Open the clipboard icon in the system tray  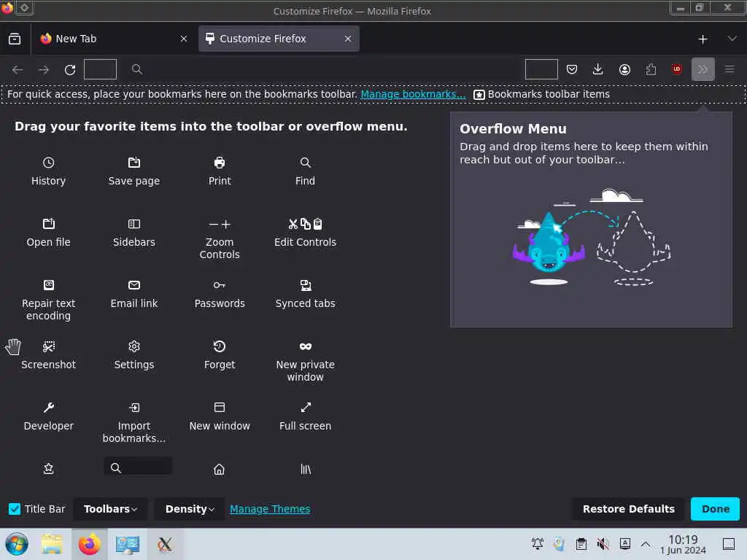pyautogui.click(x=581, y=544)
